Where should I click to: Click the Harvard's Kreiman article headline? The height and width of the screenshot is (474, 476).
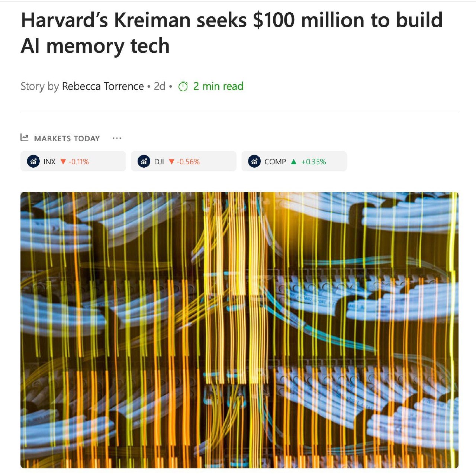[231, 33]
